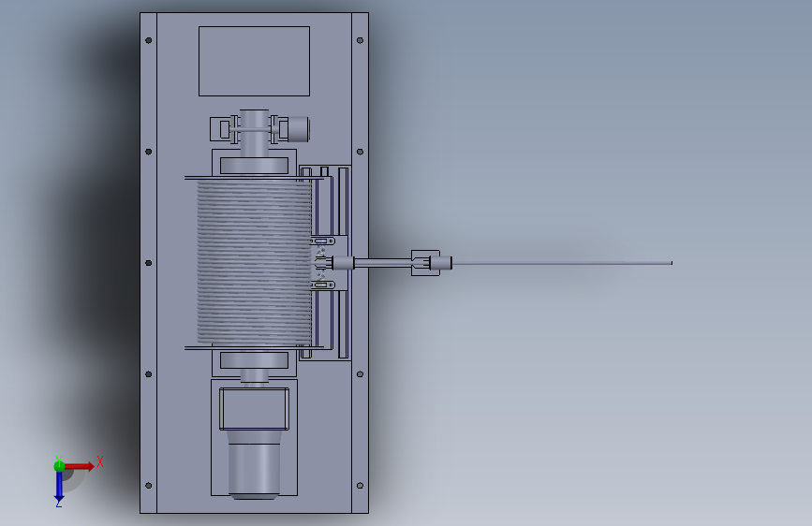Image resolution: width=812 pixels, height=526 pixels.
Task: Select the rectangular cutout near the plate top
Action: click(x=254, y=61)
